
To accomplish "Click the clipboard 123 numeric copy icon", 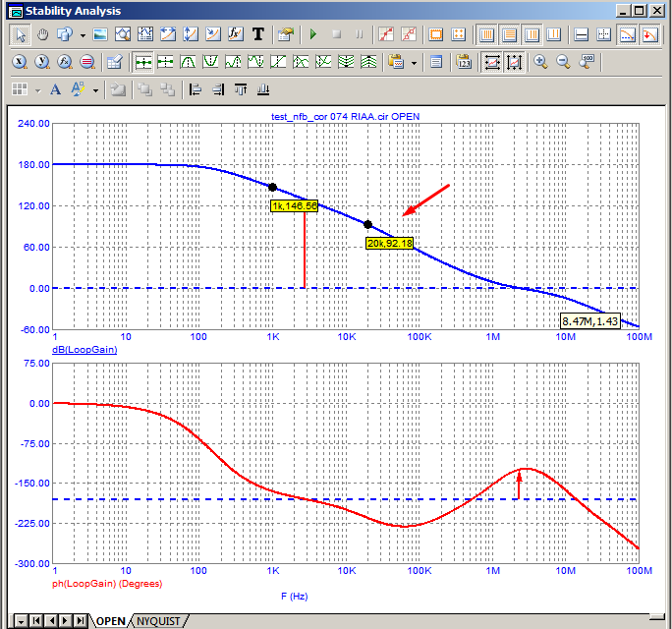I will click(x=464, y=62).
